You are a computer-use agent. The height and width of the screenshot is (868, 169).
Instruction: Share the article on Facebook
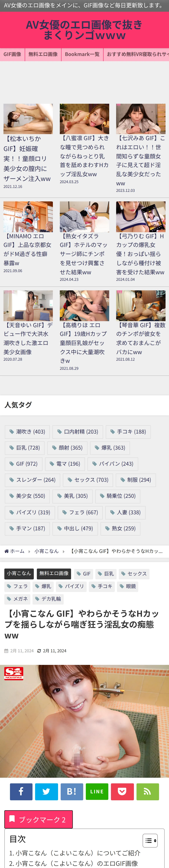pyautogui.click(x=21, y=791)
